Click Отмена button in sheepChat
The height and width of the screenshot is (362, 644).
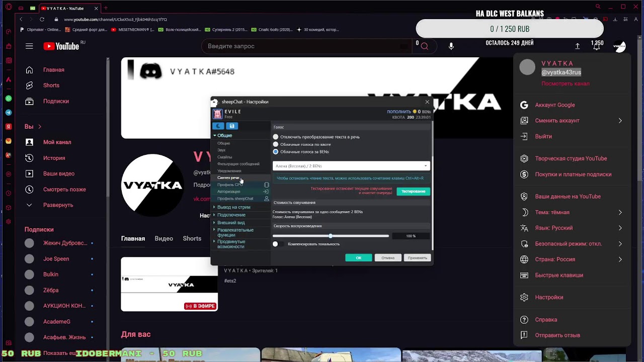tap(387, 258)
